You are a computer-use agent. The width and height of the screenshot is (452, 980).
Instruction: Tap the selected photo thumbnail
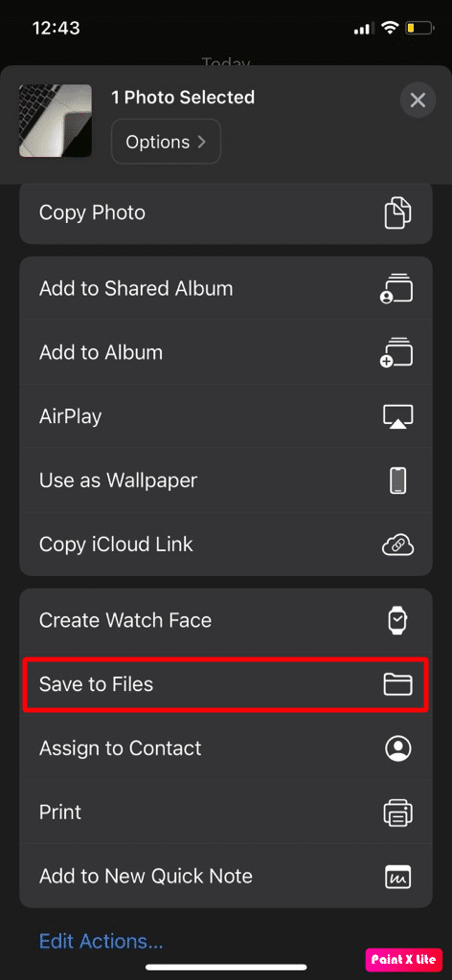coord(55,121)
